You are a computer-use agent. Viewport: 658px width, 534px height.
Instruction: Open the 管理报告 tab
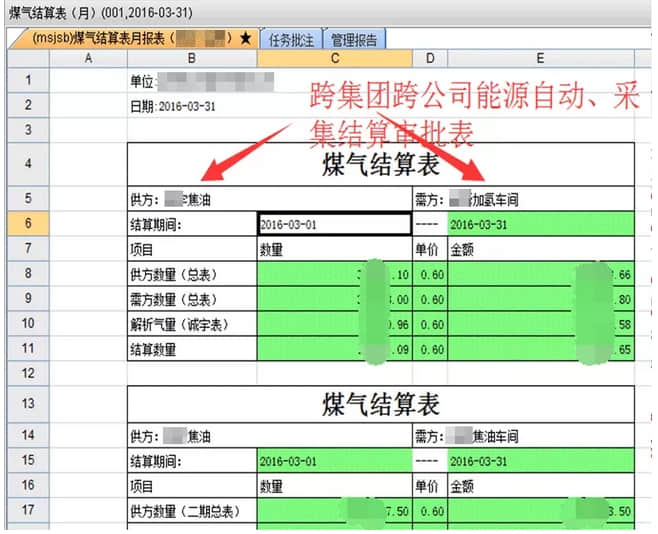tap(354, 40)
